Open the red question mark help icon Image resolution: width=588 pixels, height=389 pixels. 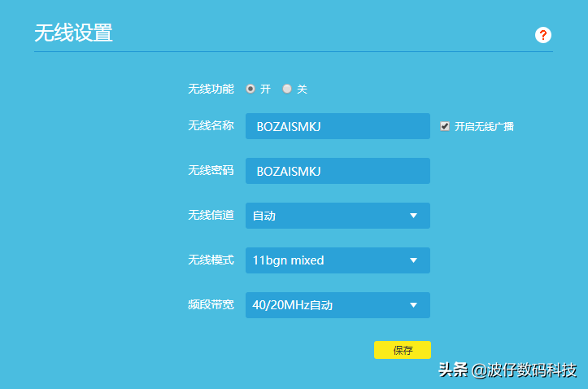tap(542, 35)
